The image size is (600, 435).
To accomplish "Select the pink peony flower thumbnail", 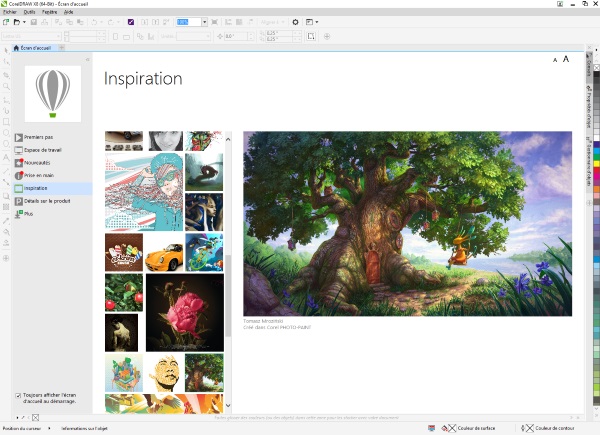I will pyautogui.click(x=185, y=313).
